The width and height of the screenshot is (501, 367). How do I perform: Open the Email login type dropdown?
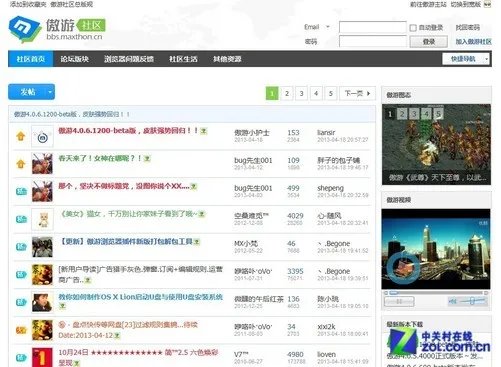pos(328,27)
